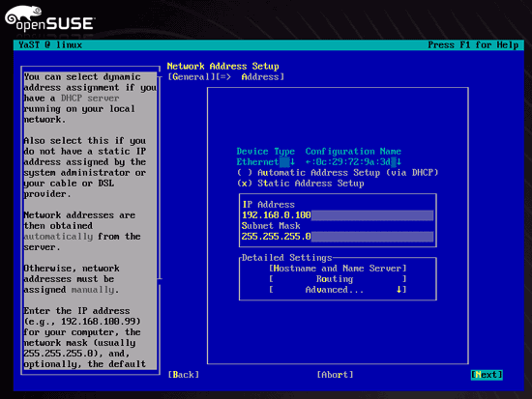Open the Advanced... menu button arrow
The height and width of the screenshot is (399, 532).
[x=399, y=290]
